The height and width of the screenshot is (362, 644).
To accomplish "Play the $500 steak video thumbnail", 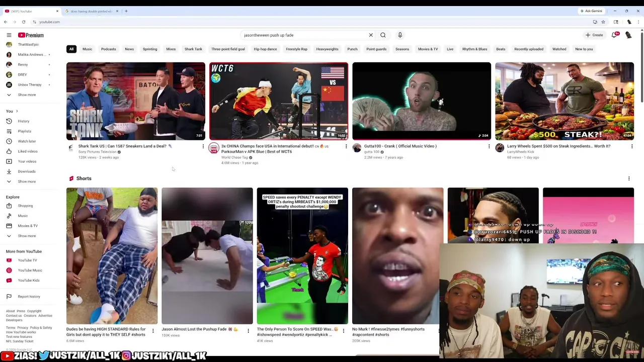I will [x=565, y=101].
